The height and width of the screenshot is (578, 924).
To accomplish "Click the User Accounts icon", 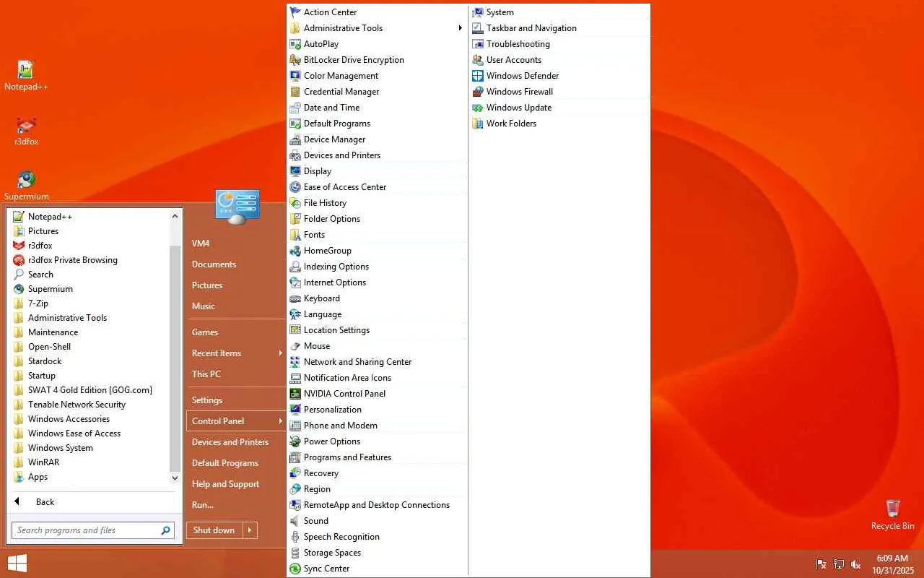I will [478, 60].
